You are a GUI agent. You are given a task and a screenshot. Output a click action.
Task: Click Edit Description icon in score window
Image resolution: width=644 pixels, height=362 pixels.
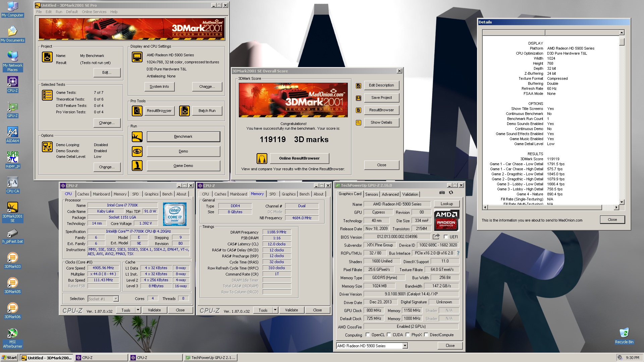pyautogui.click(x=359, y=86)
